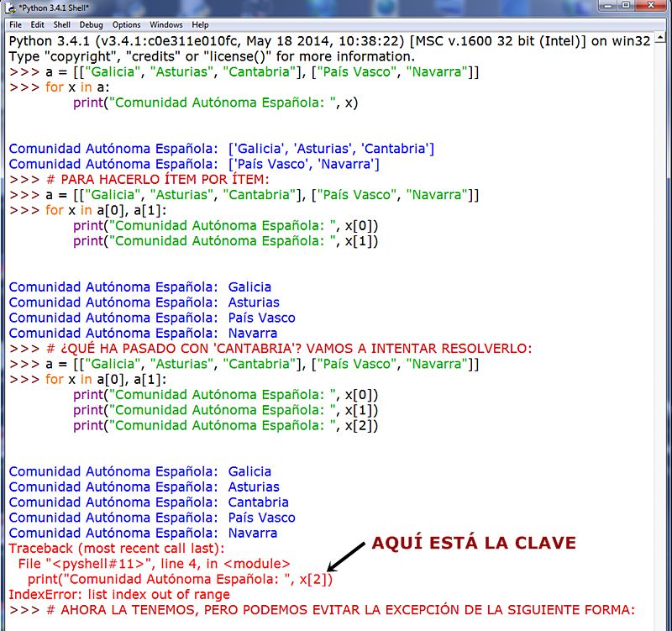Open the Help menu
672x631 pixels.
coord(200,24)
